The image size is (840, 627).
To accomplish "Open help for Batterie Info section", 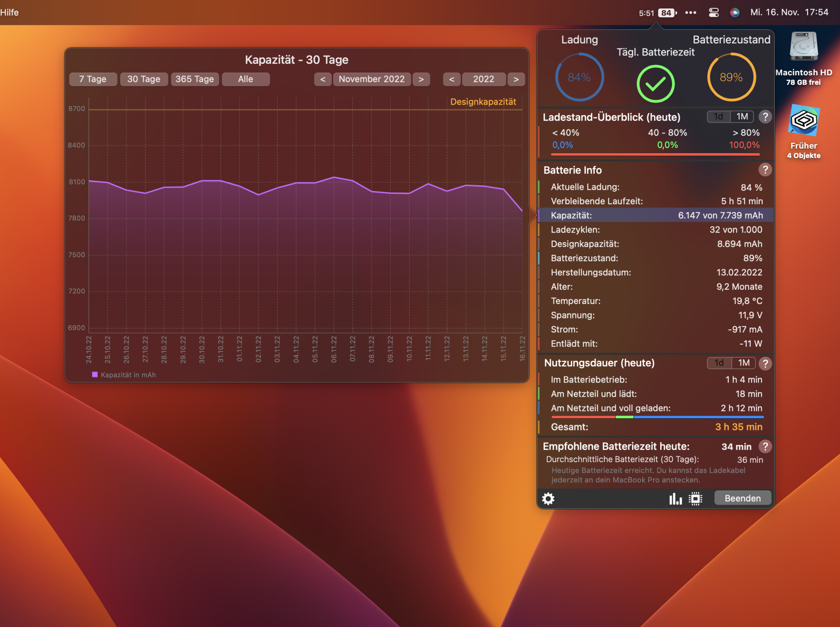I will (765, 170).
